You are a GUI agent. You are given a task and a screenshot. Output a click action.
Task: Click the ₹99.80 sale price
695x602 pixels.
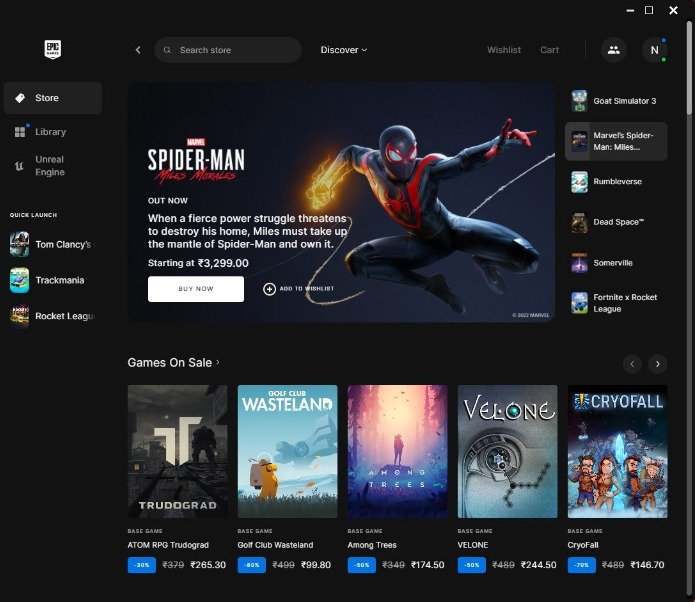[x=316, y=565]
